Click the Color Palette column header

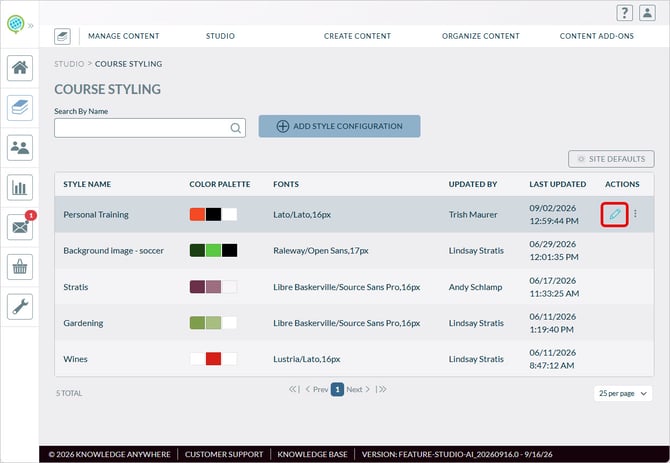pyautogui.click(x=220, y=184)
